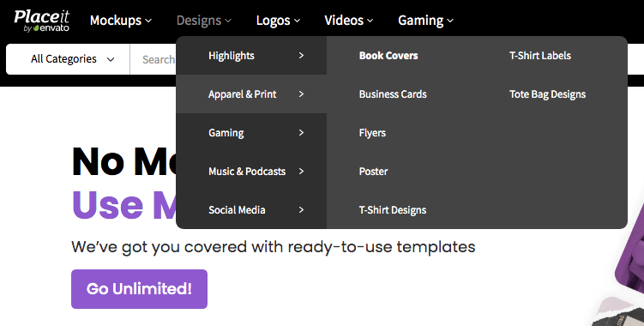Click the Designs menu header
Screen dimensions: 644x326
click(x=204, y=20)
